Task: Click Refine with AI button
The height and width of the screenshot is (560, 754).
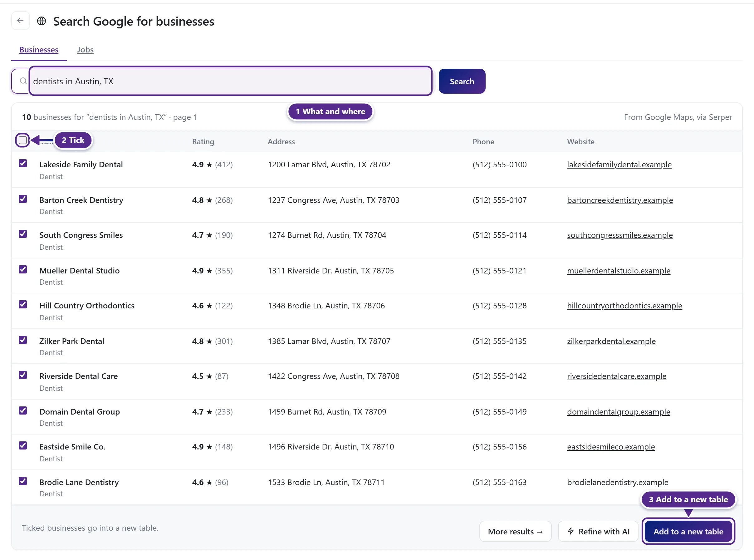Action: pyautogui.click(x=598, y=532)
